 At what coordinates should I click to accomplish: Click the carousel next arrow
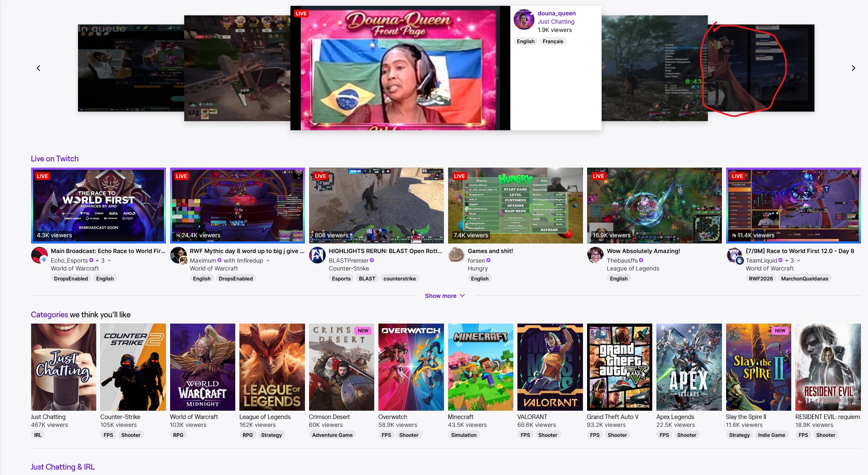pyautogui.click(x=853, y=68)
